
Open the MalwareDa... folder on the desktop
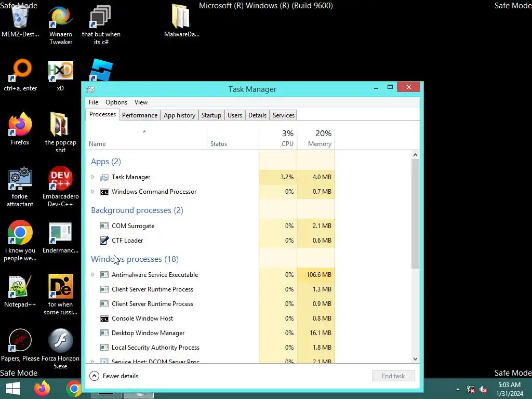point(181,21)
